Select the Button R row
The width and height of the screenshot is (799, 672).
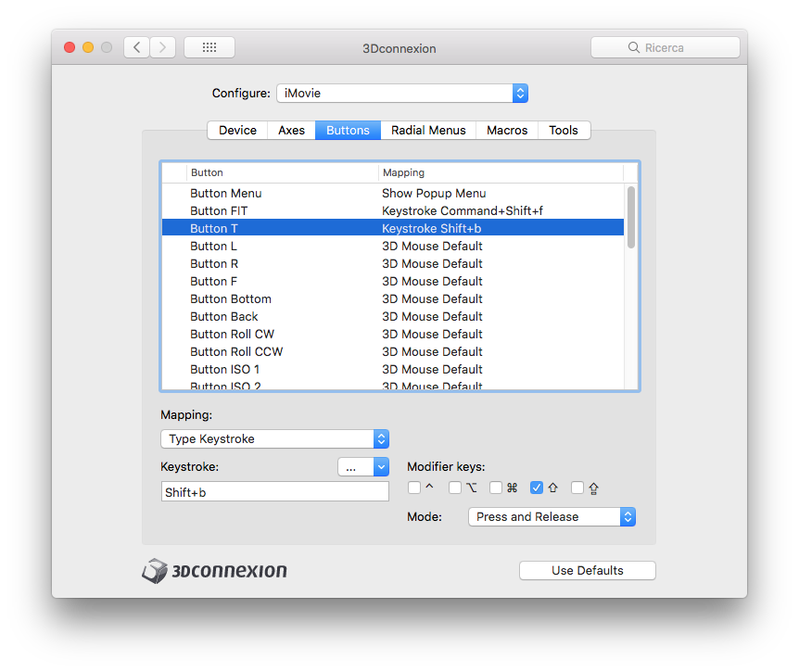[393, 264]
